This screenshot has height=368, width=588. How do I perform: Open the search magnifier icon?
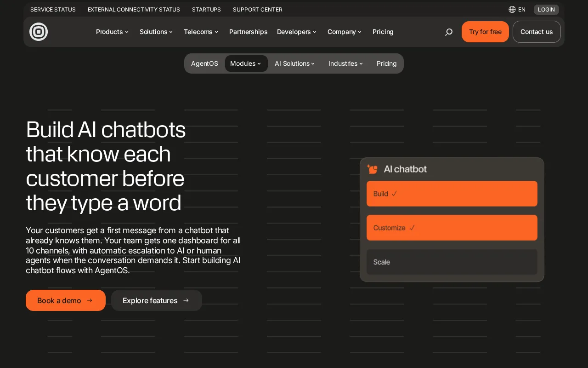pyautogui.click(x=449, y=32)
